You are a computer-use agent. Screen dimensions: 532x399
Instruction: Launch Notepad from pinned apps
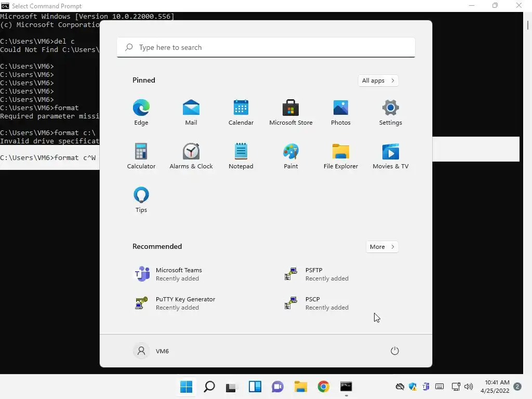(241, 156)
